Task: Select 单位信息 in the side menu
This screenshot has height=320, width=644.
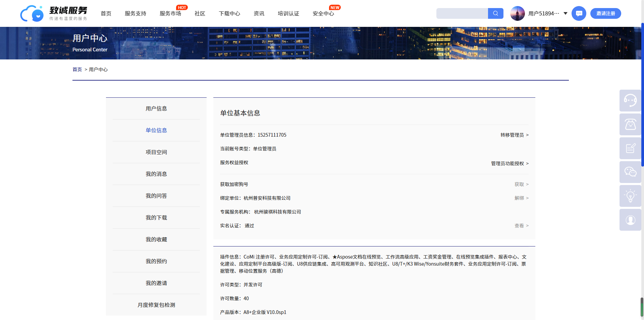Action: point(156,130)
